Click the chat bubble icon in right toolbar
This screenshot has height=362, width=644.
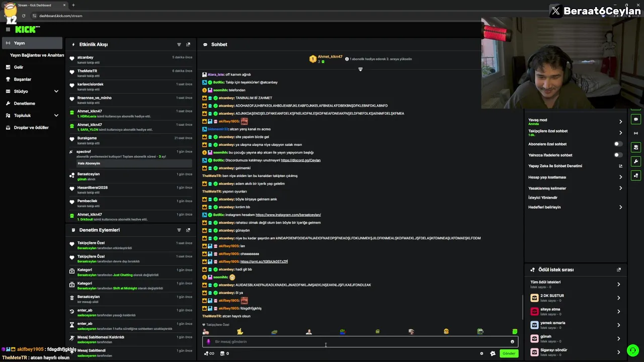[636, 120]
